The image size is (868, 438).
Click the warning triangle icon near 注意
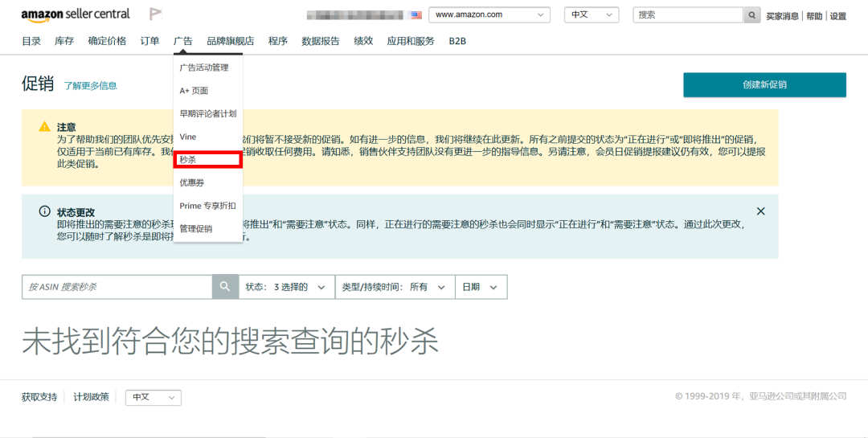pos(45,127)
